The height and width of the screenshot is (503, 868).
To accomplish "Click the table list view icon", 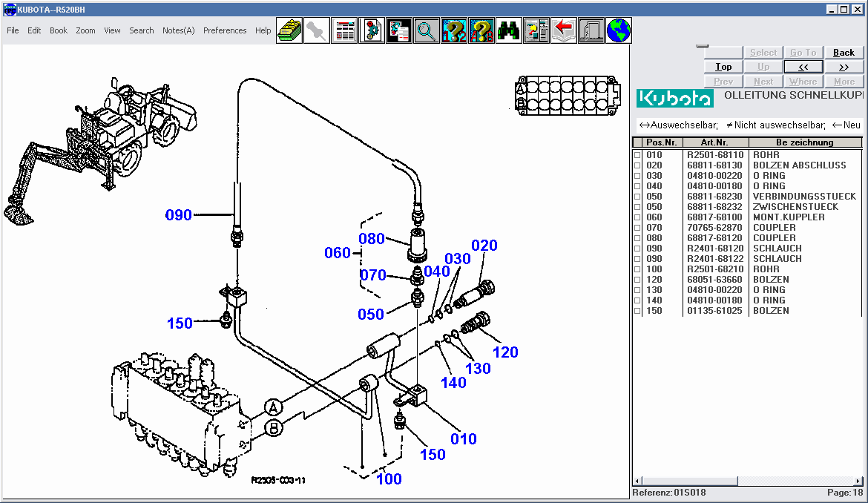I will 344,30.
